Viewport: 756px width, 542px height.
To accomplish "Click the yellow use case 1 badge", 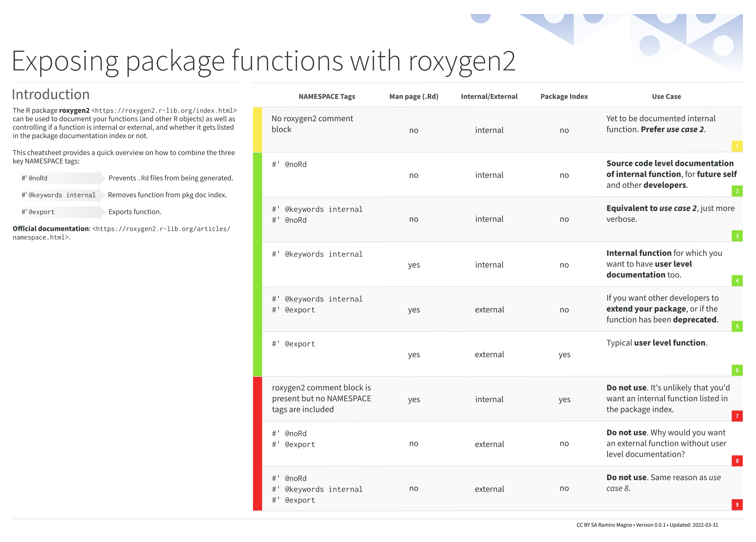I will click(x=737, y=146).
